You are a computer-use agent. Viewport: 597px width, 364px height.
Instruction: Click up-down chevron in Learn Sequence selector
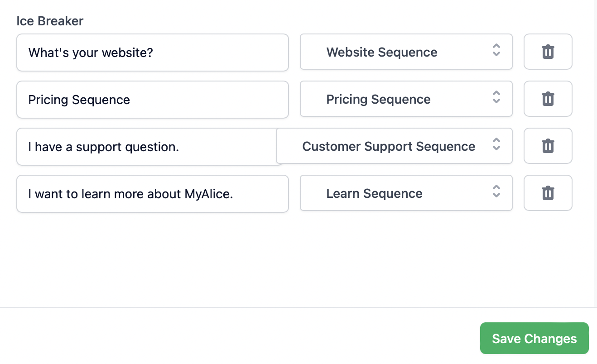[x=496, y=192]
